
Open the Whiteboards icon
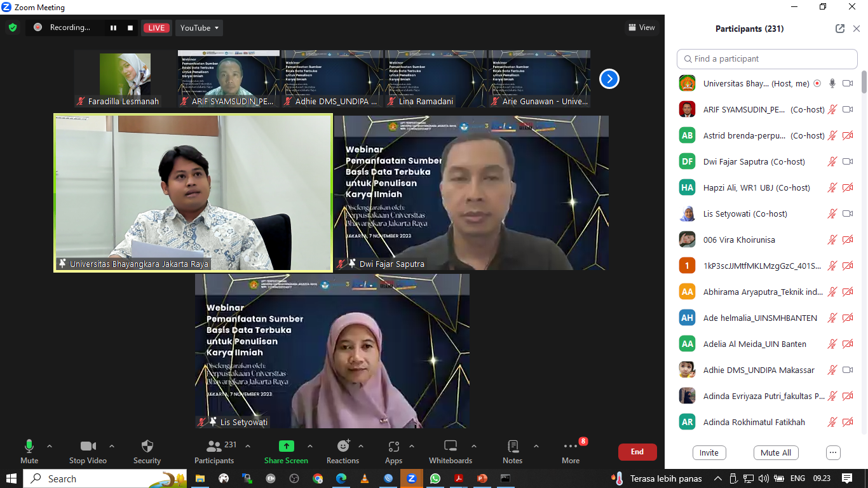450,446
